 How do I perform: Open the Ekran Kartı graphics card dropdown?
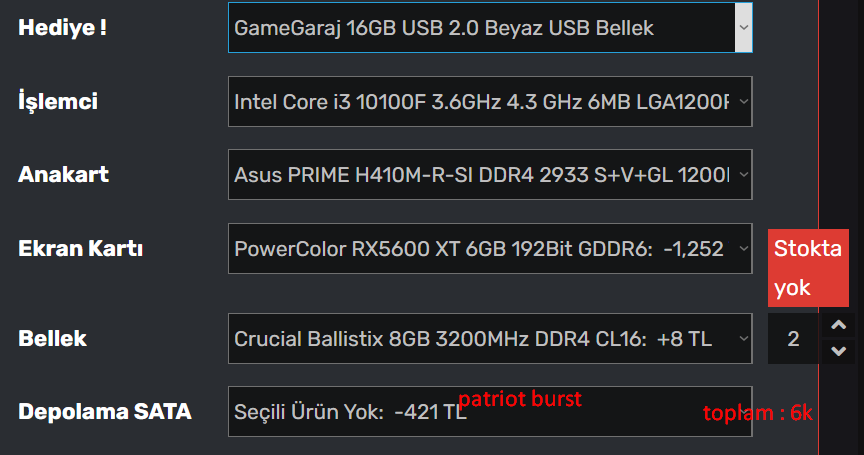[x=490, y=248]
